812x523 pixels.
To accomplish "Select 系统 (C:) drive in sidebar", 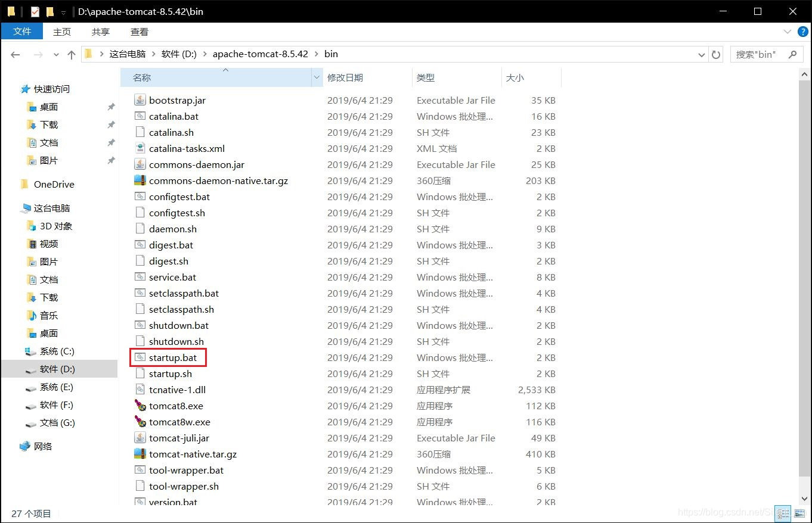I will click(x=57, y=351).
